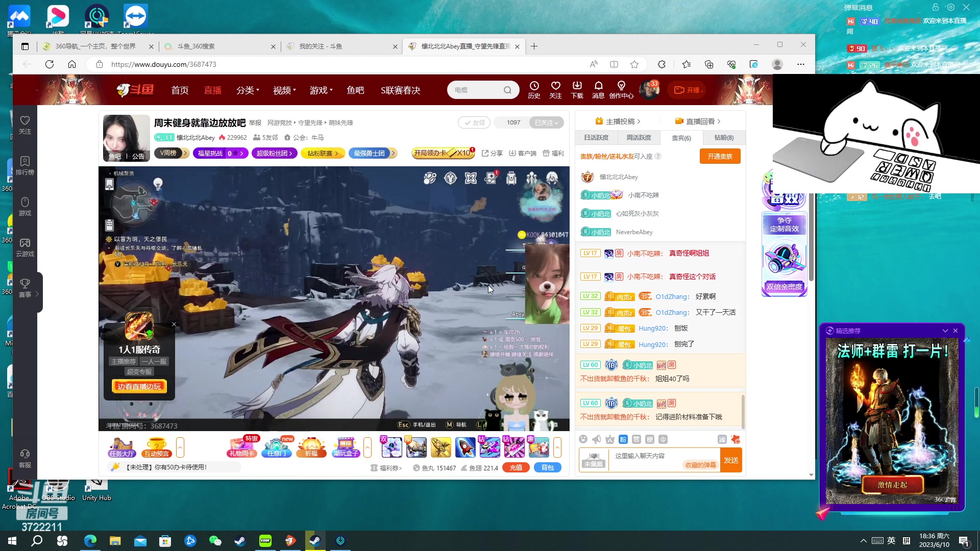This screenshot has width=980, height=551.
Task: Switch to the 我的关注 - 斗鱼 browser tab
Action: point(341,46)
